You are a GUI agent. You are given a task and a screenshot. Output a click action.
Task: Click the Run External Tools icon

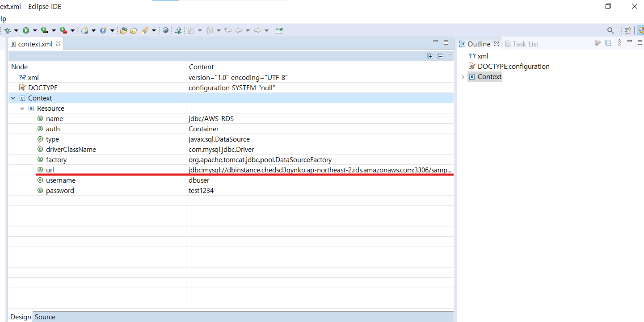(x=63, y=30)
